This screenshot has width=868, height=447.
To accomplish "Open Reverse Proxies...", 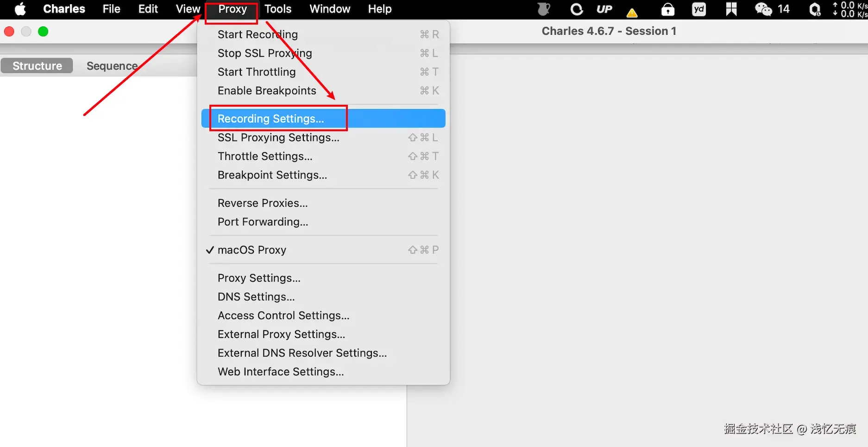I will [323, 203].
